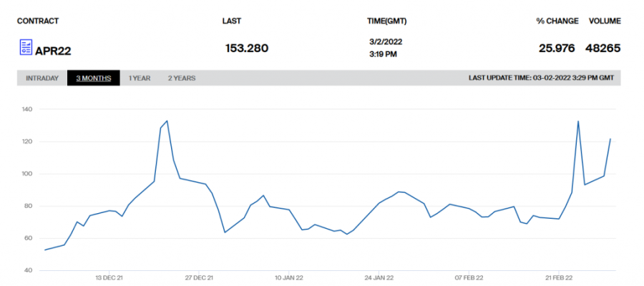Screen dimensions: 644x286
Task: Click the CONTRACT column header
Action: click(x=38, y=21)
